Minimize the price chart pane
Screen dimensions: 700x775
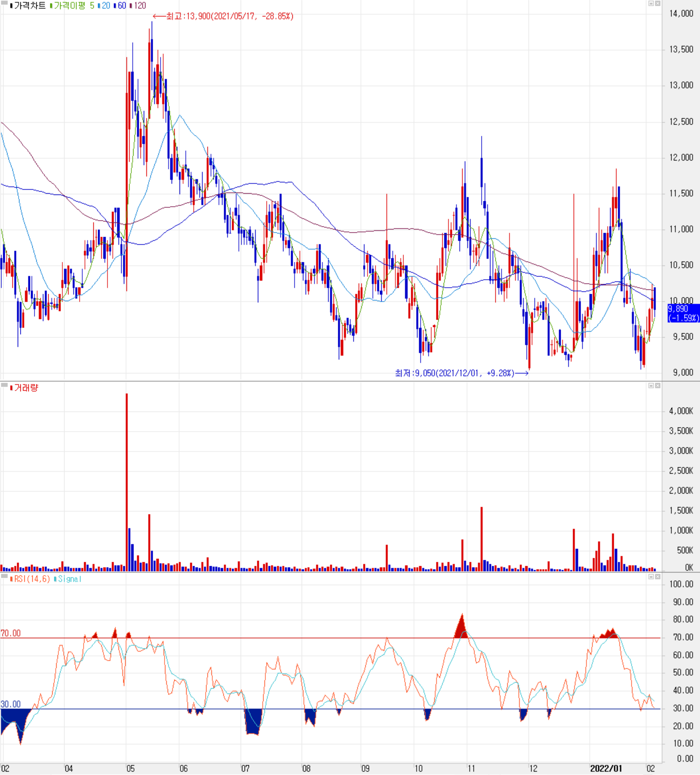pyautogui.click(x=651, y=4)
